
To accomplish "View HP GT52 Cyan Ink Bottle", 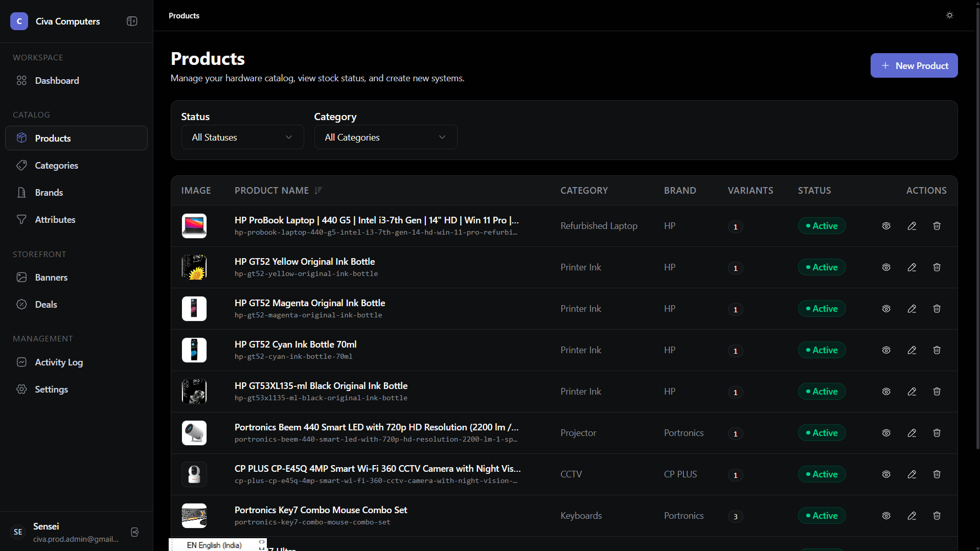I will coord(886,350).
